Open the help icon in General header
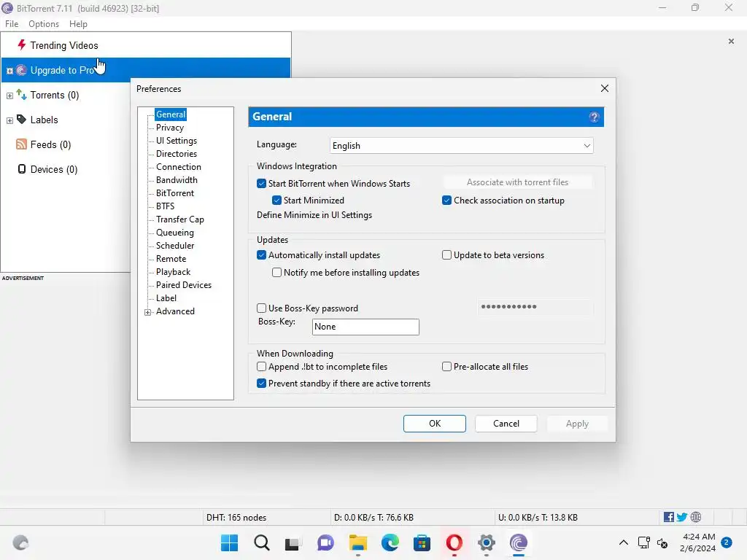This screenshot has width=747, height=560. [x=594, y=117]
